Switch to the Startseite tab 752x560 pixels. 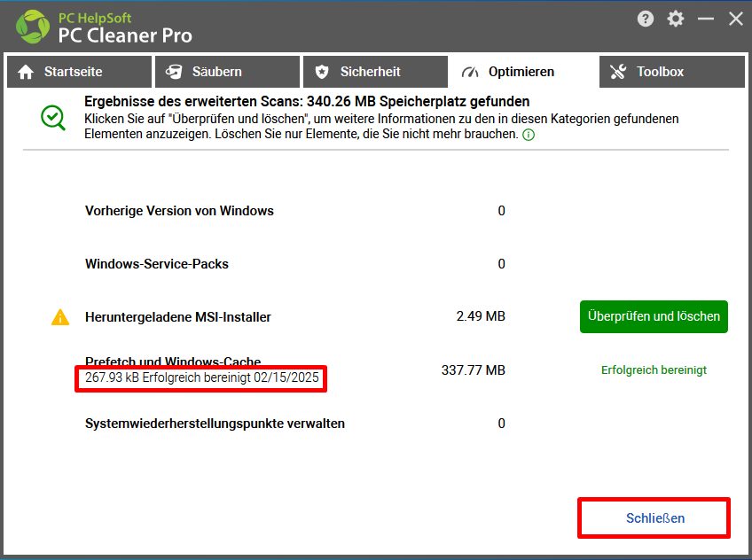pos(79,72)
